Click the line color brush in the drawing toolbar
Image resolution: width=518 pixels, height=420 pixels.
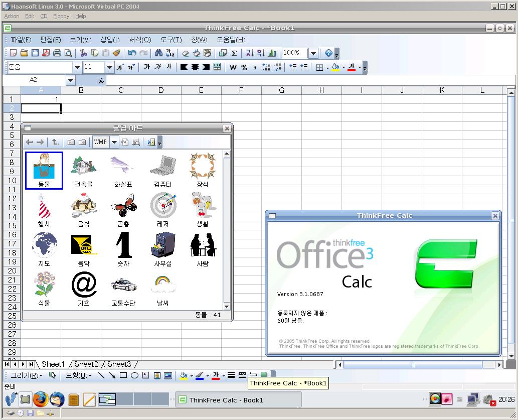(x=199, y=375)
